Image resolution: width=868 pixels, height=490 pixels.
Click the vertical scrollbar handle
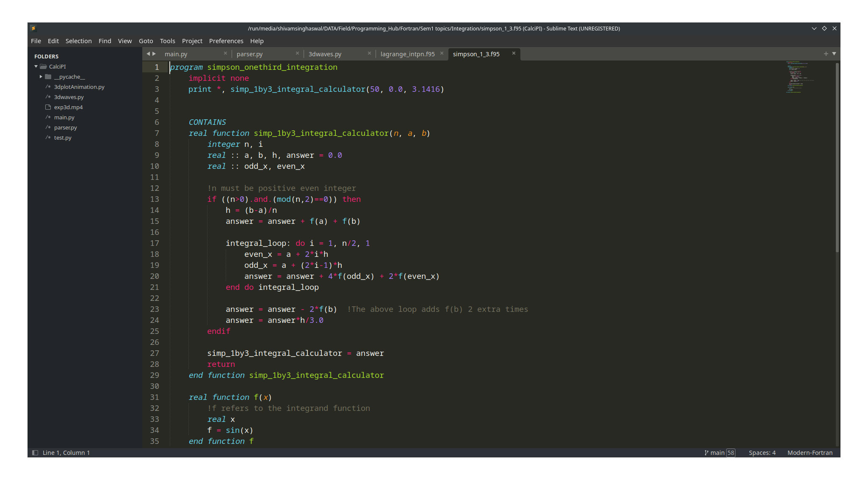pyautogui.click(x=837, y=157)
